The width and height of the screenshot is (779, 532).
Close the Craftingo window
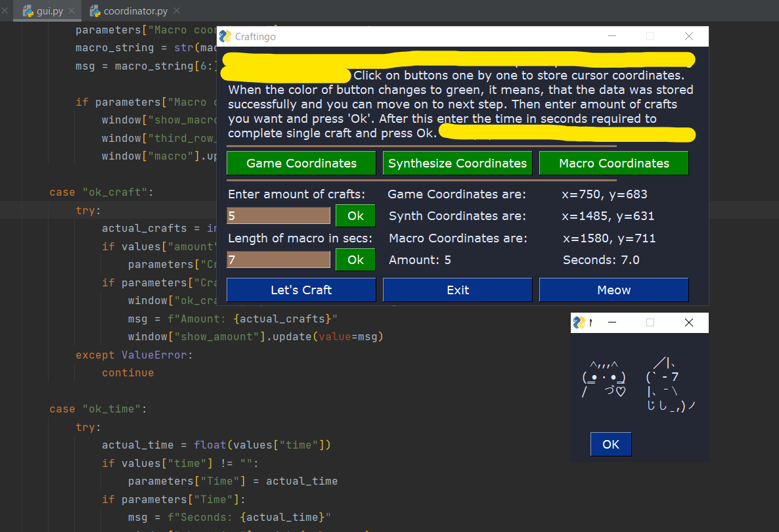pyautogui.click(x=688, y=36)
